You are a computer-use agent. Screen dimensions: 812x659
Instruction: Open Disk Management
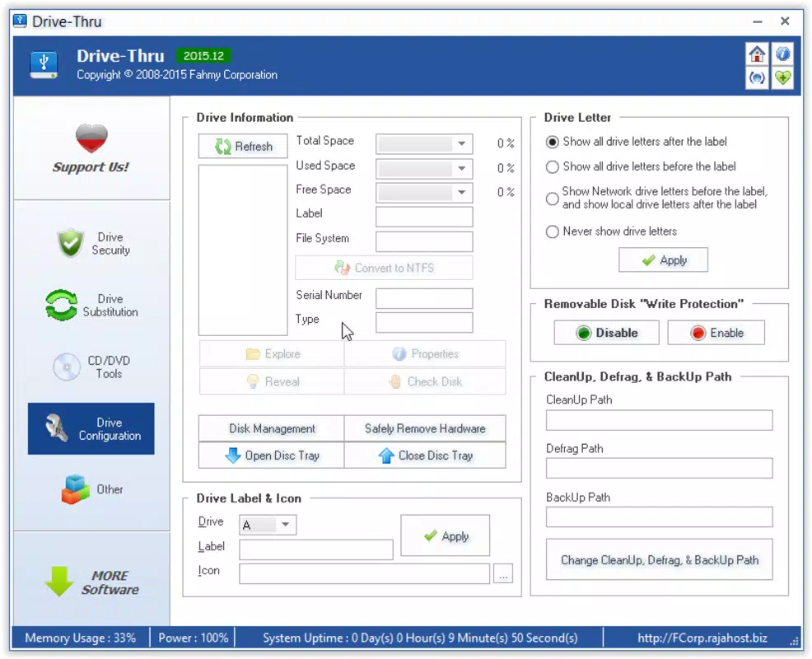272,428
